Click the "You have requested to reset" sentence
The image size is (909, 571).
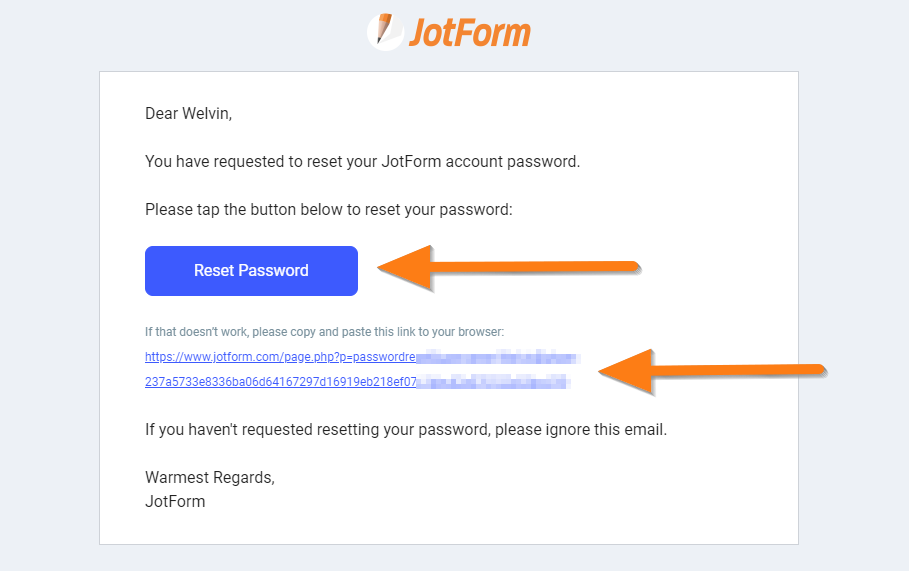(x=362, y=162)
